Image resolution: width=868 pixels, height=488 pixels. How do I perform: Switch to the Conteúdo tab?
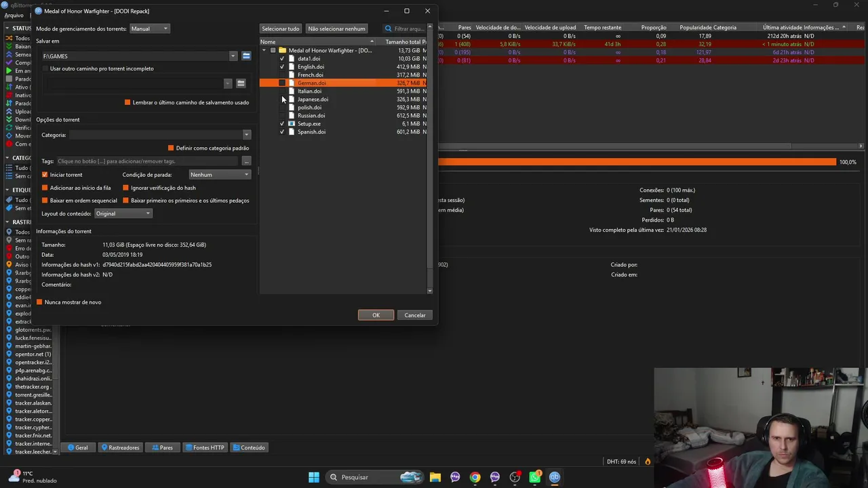249,447
